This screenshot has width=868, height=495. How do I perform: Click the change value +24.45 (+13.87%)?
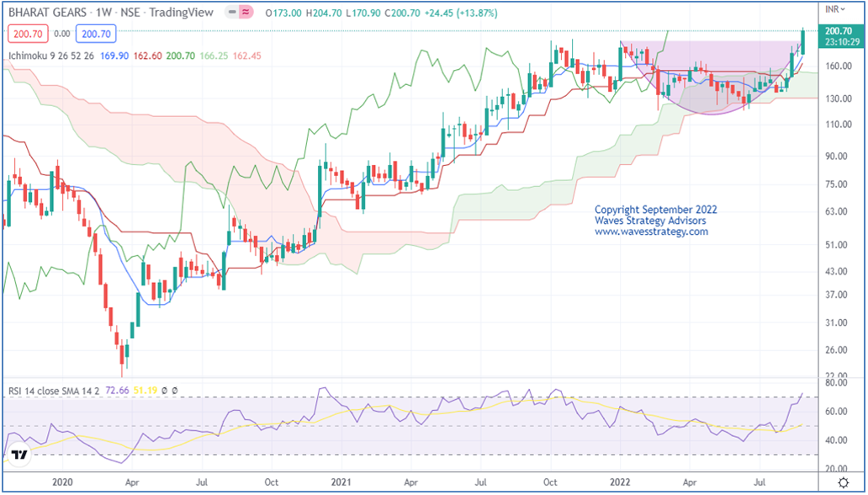coord(462,12)
